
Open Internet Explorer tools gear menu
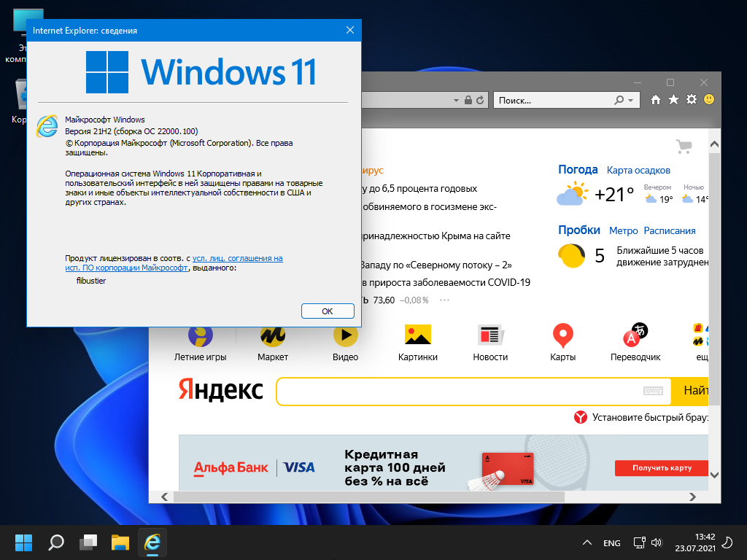coord(691,100)
